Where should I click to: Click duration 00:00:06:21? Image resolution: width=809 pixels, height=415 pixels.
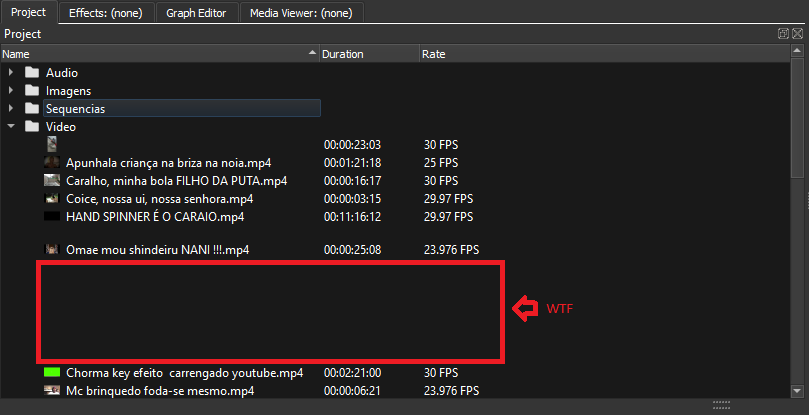tap(352, 391)
